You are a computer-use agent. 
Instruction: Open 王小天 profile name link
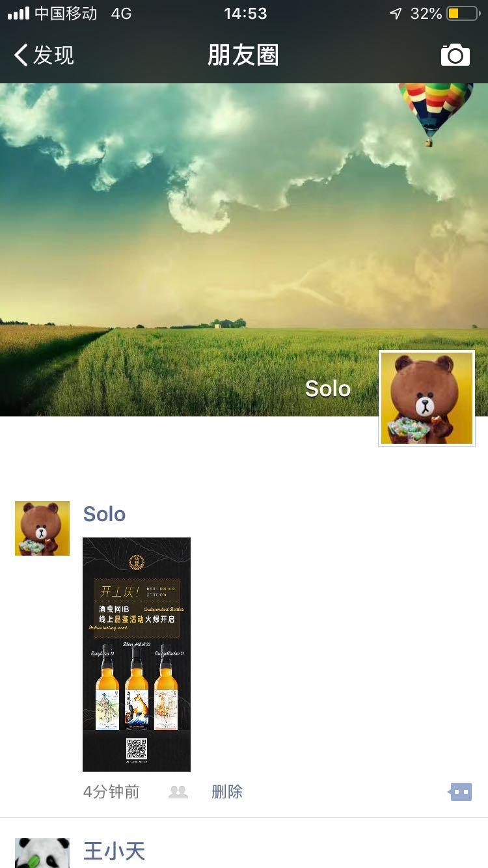[x=114, y=850]
